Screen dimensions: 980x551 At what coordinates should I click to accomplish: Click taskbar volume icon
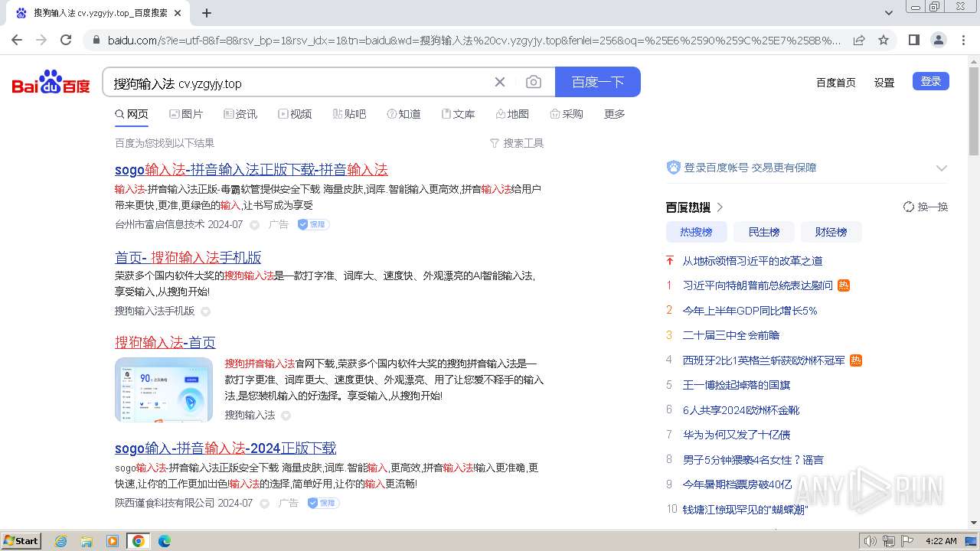click(x=870, y=541)
